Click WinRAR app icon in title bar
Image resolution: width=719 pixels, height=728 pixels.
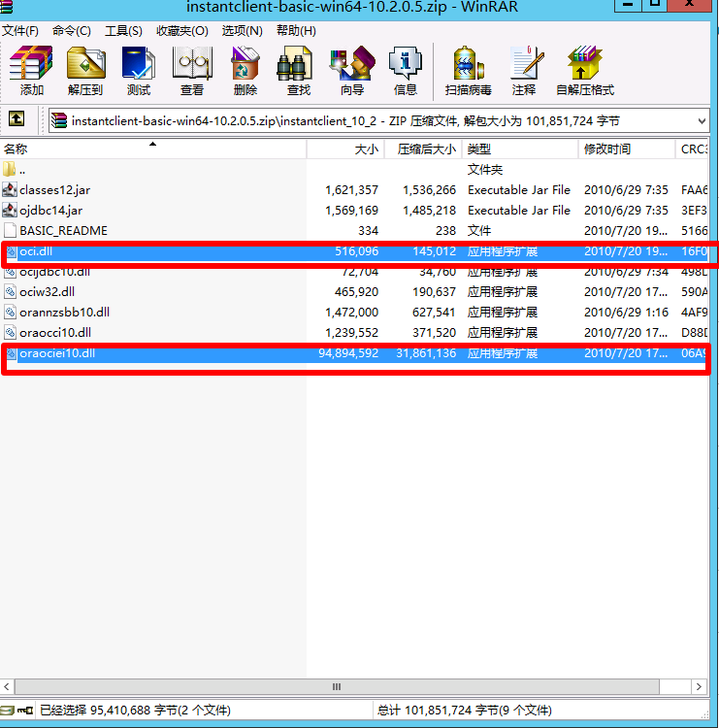click(x=6, y=7)
